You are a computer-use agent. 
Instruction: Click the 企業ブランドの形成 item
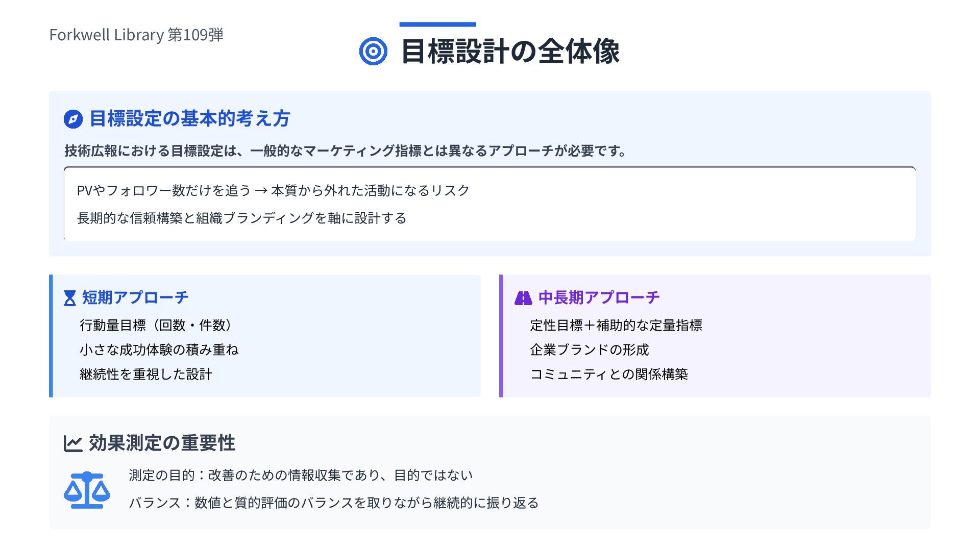point(589,349)
